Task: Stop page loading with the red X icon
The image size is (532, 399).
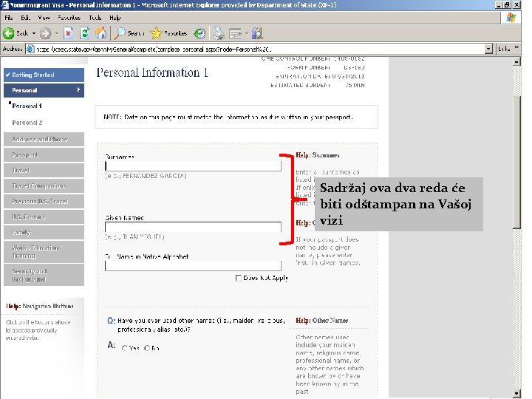Action: [x=69, y=33]
